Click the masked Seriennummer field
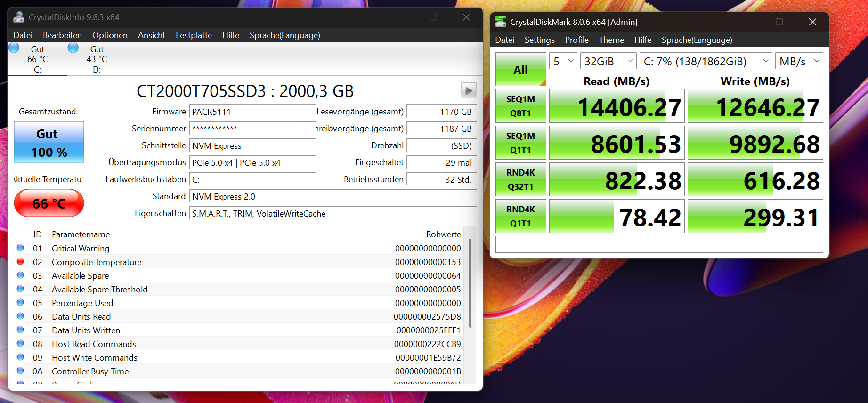 [x=252, y=129]
